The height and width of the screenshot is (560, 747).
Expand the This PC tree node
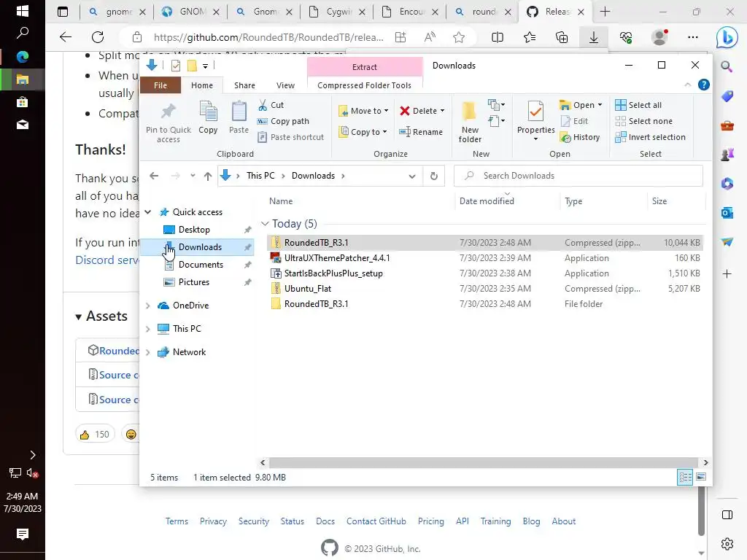click(x=148, y=329)
